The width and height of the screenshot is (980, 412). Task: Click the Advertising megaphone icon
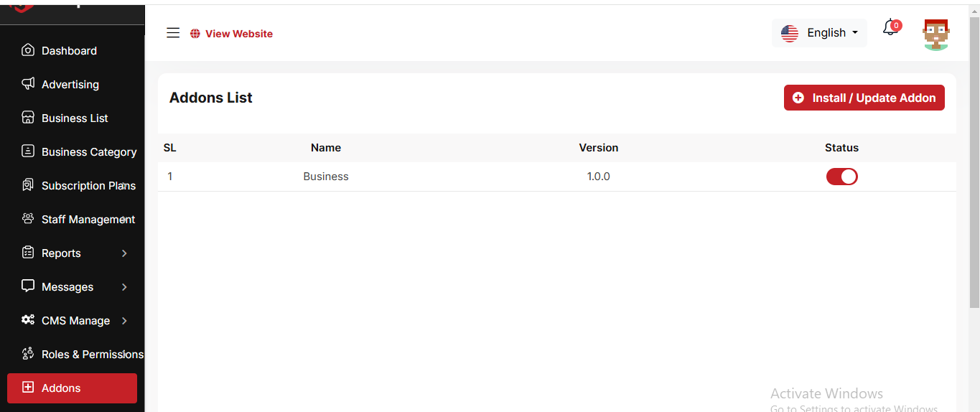coord(28,84)
